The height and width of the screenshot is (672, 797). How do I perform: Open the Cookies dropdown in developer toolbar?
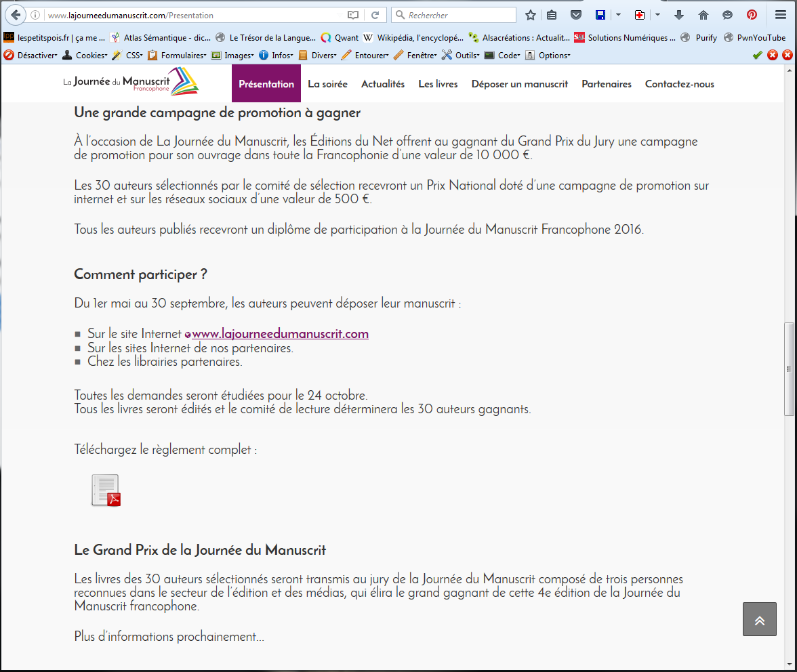pyautogui.click(x=85, y=56)
